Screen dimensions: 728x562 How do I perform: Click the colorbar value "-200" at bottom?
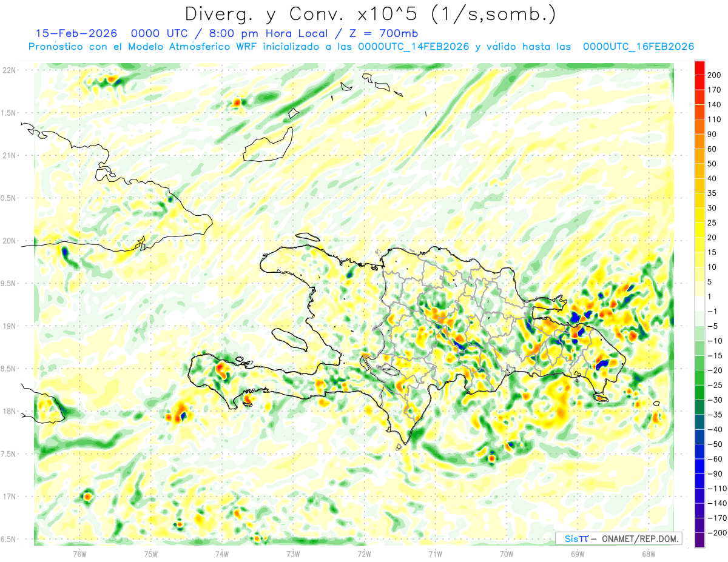(716, 532)
